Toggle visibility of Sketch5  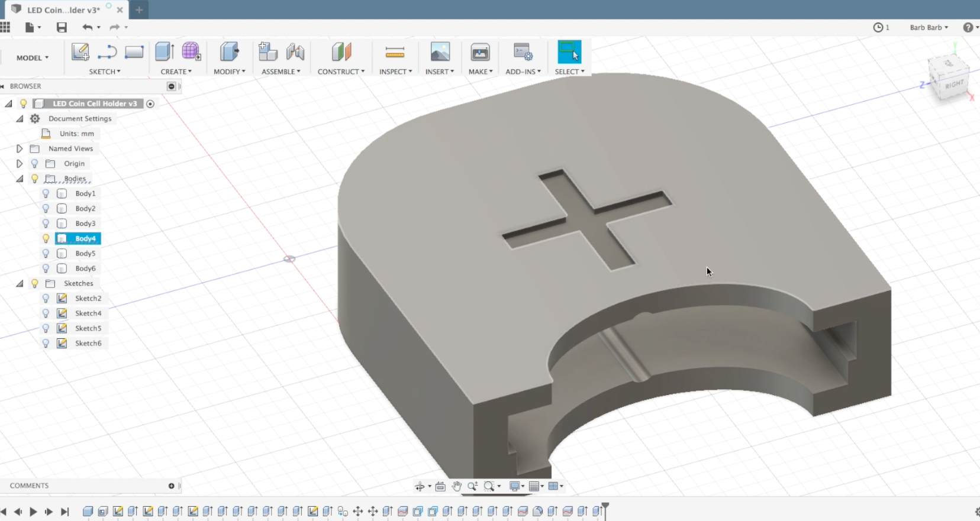point(46,328)
